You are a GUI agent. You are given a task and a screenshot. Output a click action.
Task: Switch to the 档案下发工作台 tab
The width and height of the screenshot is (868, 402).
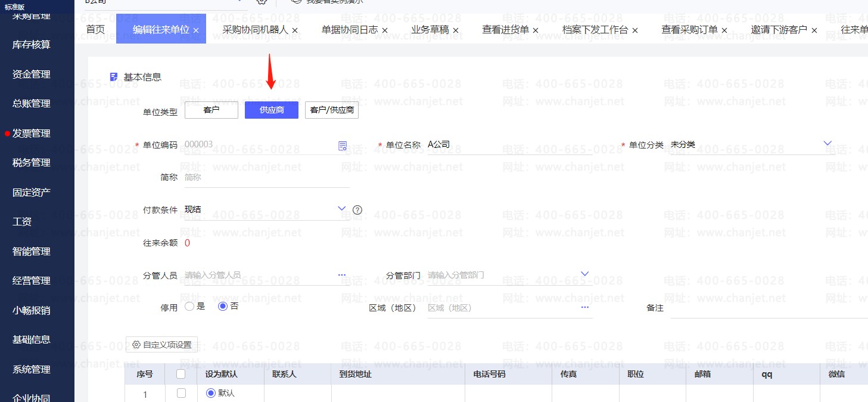point(595,29)
